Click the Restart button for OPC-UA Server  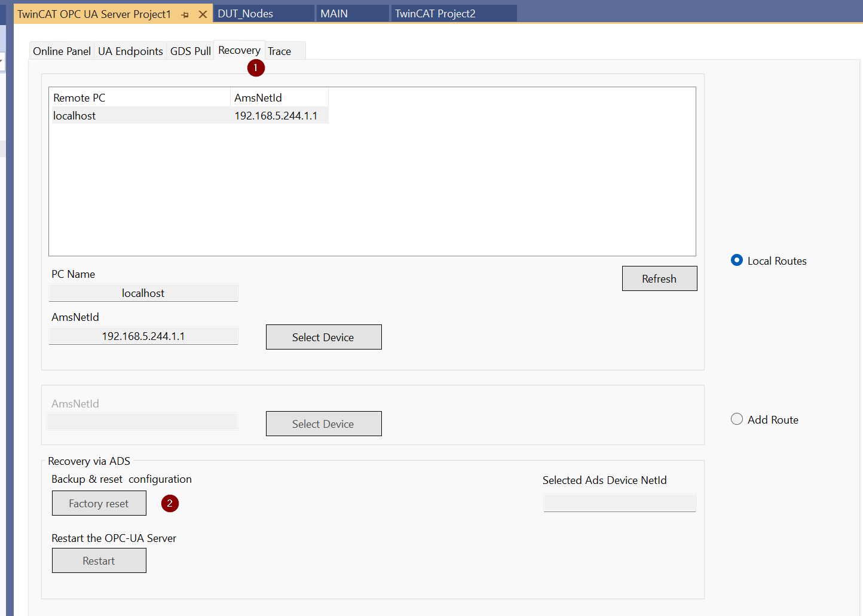click(x=99, y=560)
